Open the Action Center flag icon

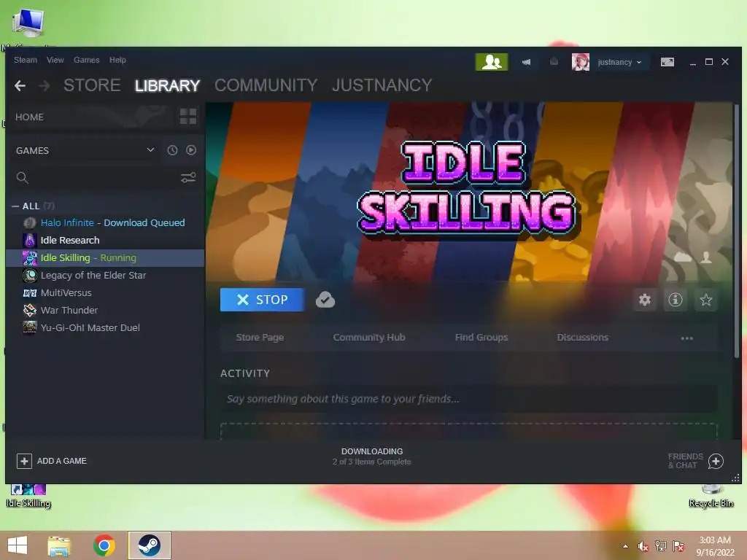click(678, 545)
